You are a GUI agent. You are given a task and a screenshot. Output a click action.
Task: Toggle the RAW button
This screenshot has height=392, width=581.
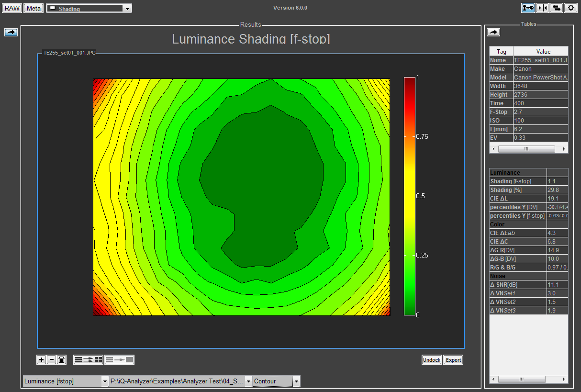[x=12, y=8]
